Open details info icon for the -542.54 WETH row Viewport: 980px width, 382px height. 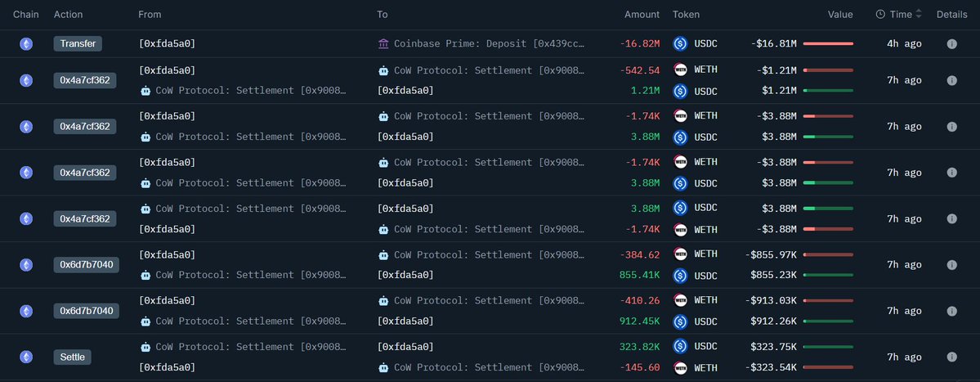952,81
